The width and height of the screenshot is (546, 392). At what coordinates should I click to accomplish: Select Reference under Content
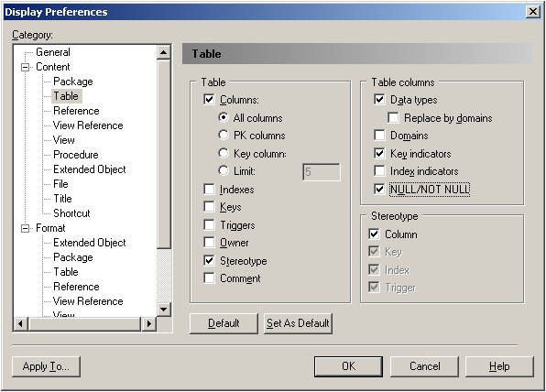click(x=76, y=111)
